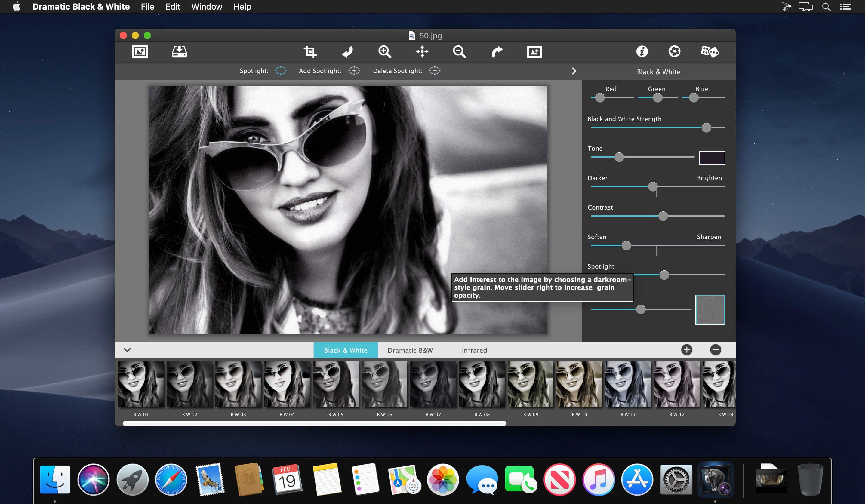Roll the dice randomize icon
Image resolution: width=865 pixels, height=504 pixels.
[x=709, y=52]
